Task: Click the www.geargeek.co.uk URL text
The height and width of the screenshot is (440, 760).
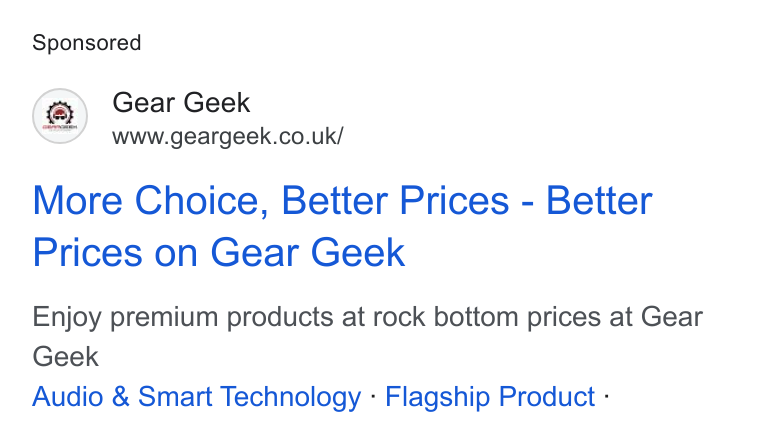Action: [x=228, y=136]
